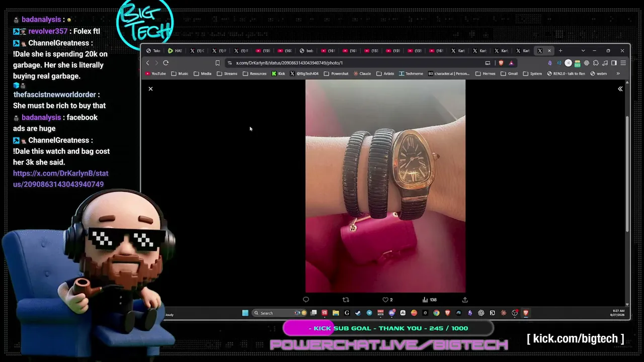The width and height of the screenshot is (644, 362).
Task: View post analytics showing 138 views
Action: point(429,300)
